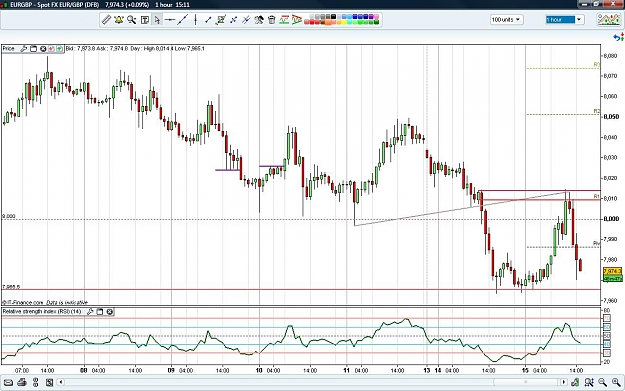This screenshot has height=391, width=625.
Task: Click the 8,000 level label on left
Action: pos(9,216)
